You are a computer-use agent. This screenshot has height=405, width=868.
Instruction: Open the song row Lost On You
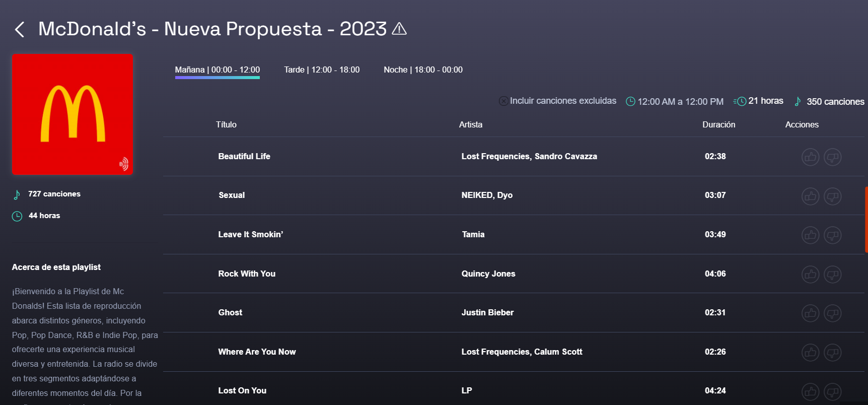click(x=514, y=390)
